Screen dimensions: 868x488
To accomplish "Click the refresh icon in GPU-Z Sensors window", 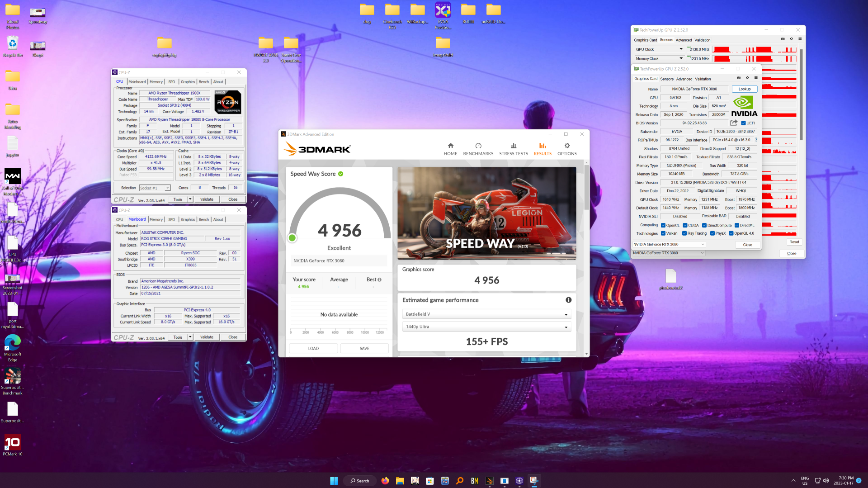I will (x=791, y=39).
